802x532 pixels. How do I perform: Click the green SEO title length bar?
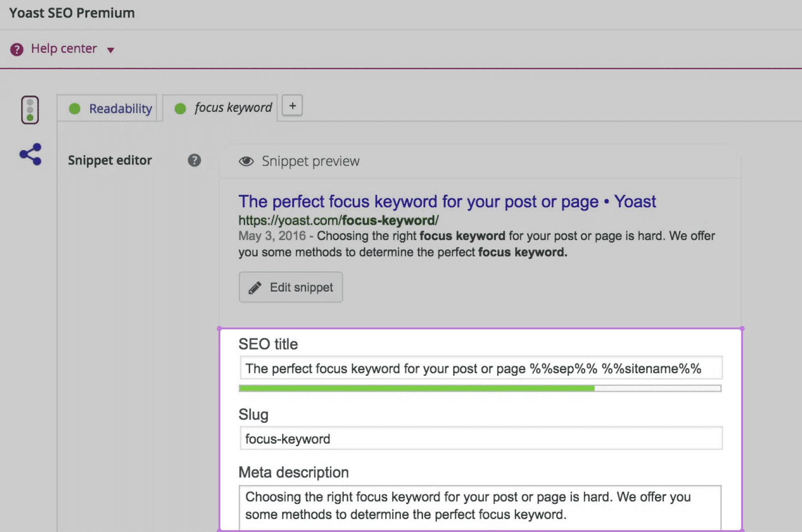coord(417,389)
